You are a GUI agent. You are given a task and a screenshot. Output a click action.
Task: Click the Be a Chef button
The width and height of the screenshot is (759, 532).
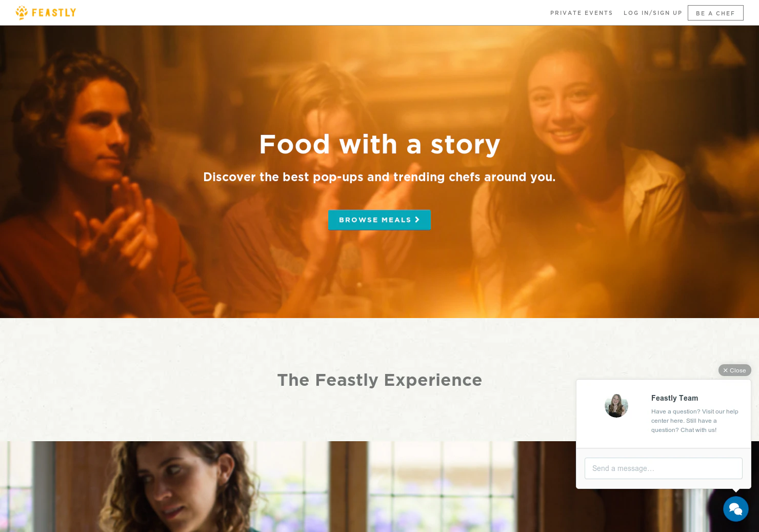coord(715,13)
